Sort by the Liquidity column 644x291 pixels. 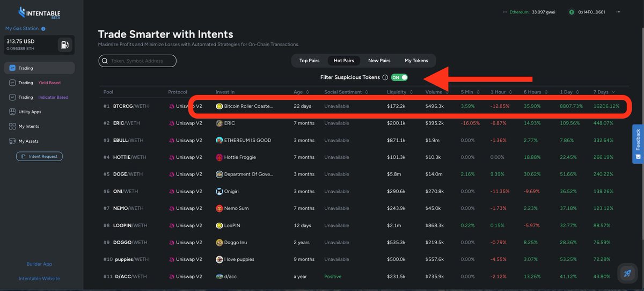pos(399,92)
